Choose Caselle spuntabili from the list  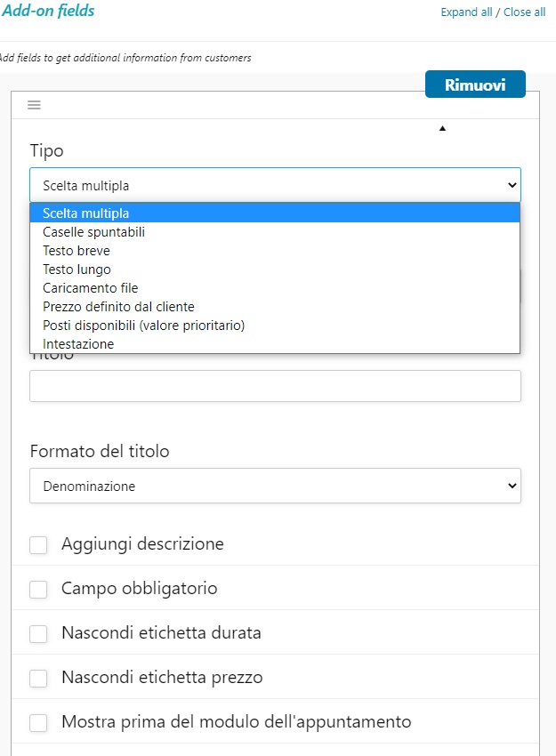(94, 232)
